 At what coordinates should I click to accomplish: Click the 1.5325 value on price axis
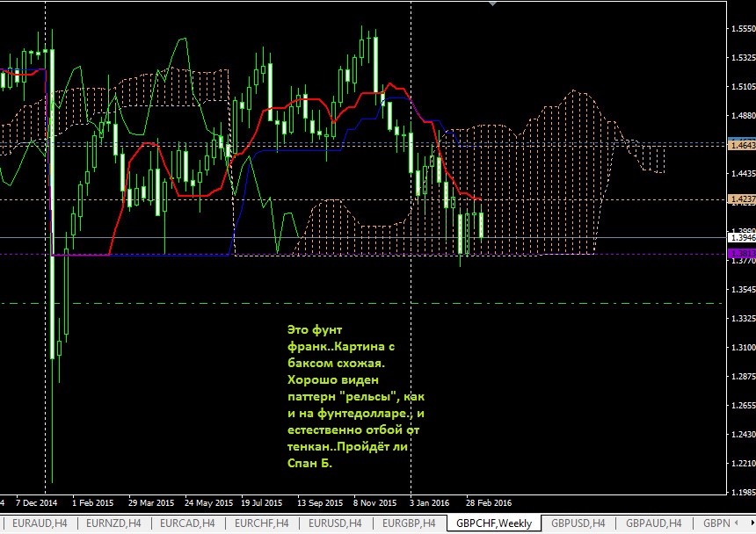coord(744,58)
